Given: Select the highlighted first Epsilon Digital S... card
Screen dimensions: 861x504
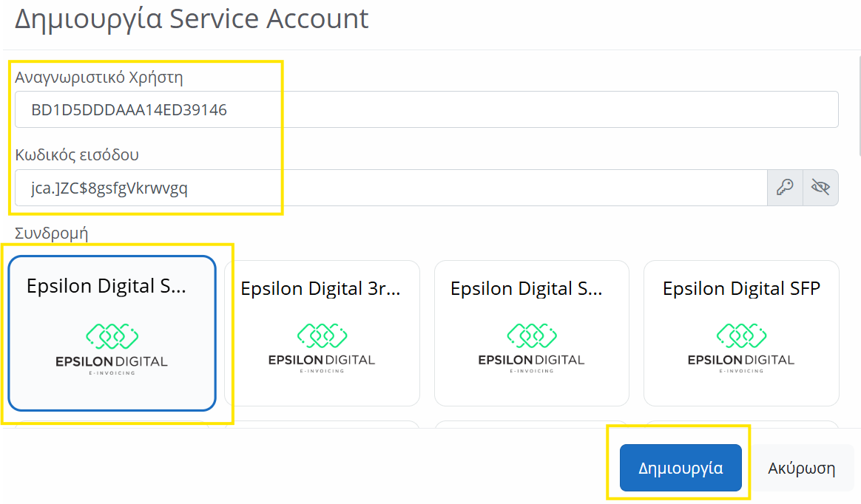Looking at the screenshot, I should point(112,333).
